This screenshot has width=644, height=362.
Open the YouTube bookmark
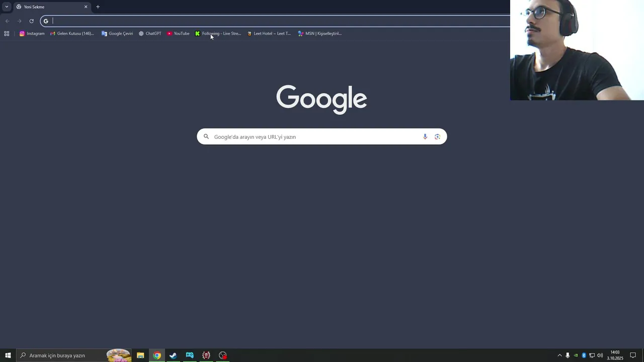tap(178, 34)
